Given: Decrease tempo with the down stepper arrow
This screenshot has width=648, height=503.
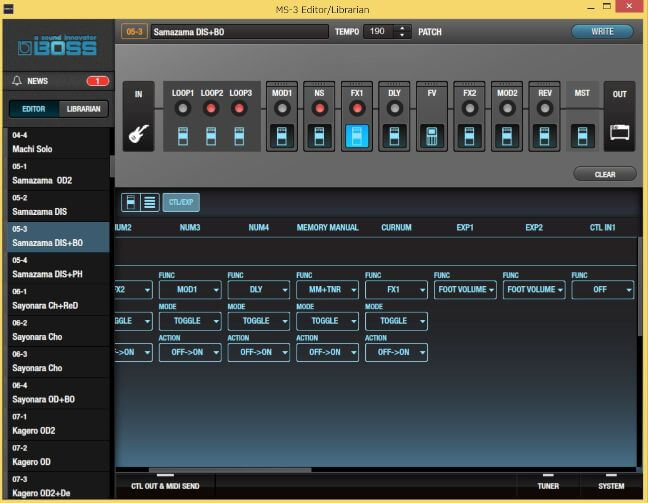Looking at the screenshot, I should coord(402,36).
